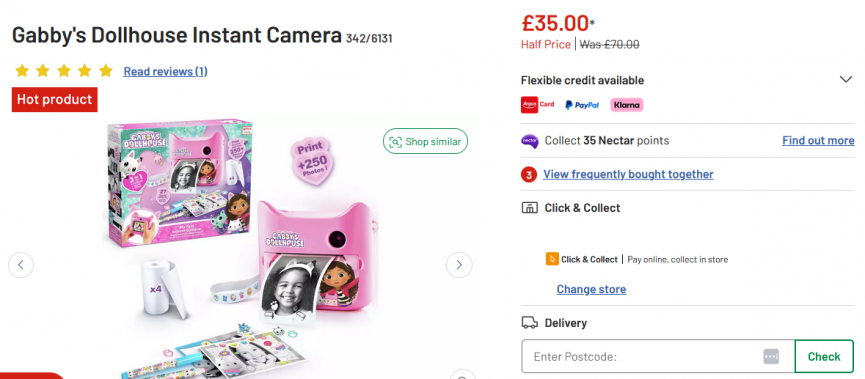Open Read reviews (1) link
The image size is (865, 379).
coord(165,71)
